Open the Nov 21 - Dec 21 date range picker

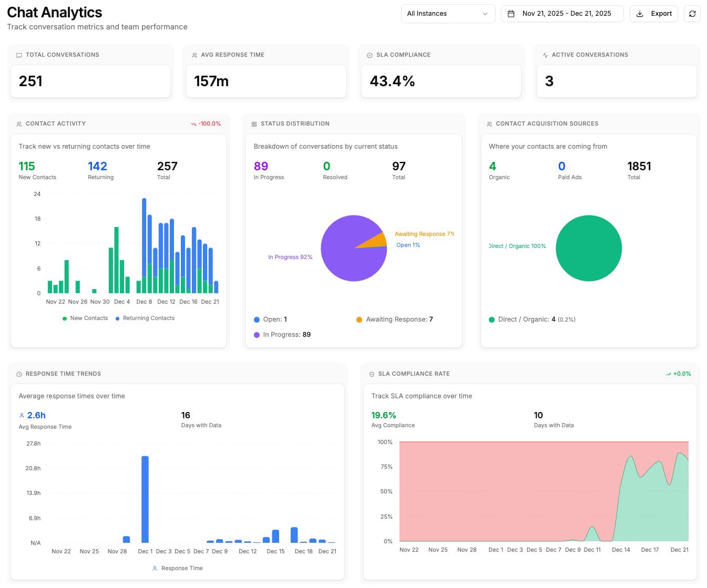(x=562, y=13)
